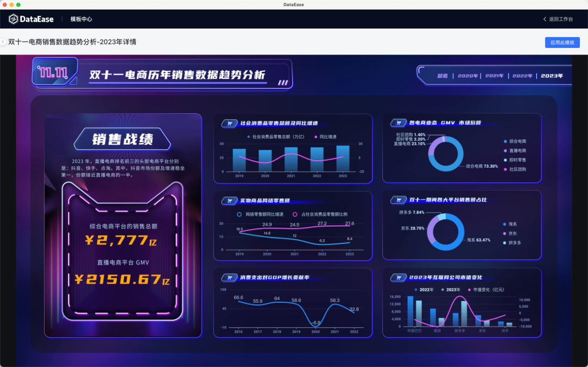The image size is (588, 367).
Task: Switch to the 2022年 tab
Action: click(522, 76)
